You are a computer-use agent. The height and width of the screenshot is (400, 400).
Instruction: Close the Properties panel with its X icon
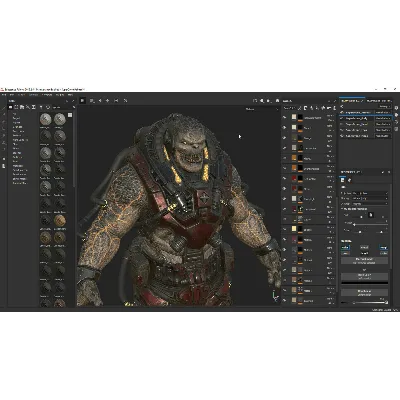pyautogui.click(x=389, y=172)
